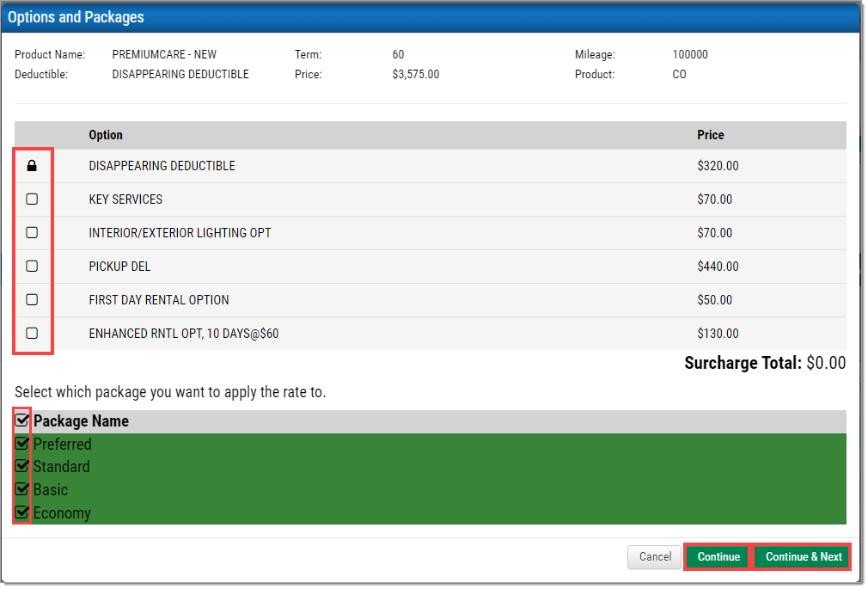Toggle the select-all Package Name checkbox
This screenshot has height=589, width=868.
[x=22, y=420]
